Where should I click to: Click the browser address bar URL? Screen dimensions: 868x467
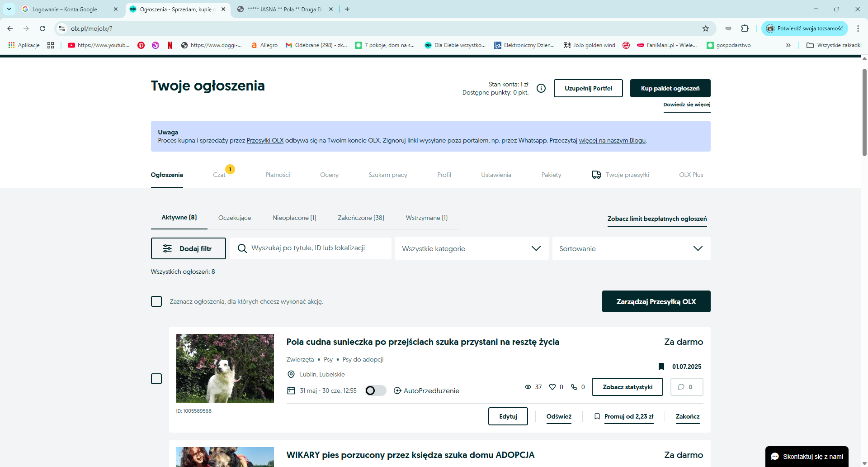[92, 29]
